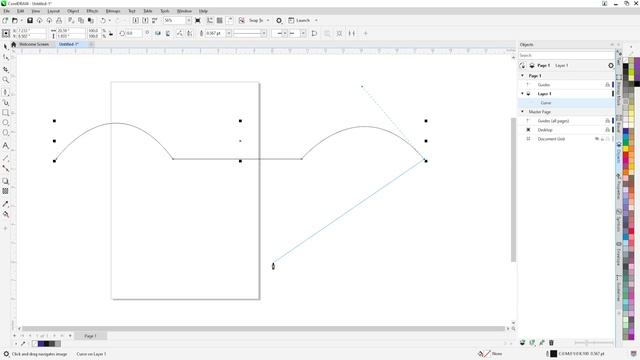The width and height of the screenshot is (640, 360).
Task: Select the Drop Shadow tool
Action: pos(6,181)
